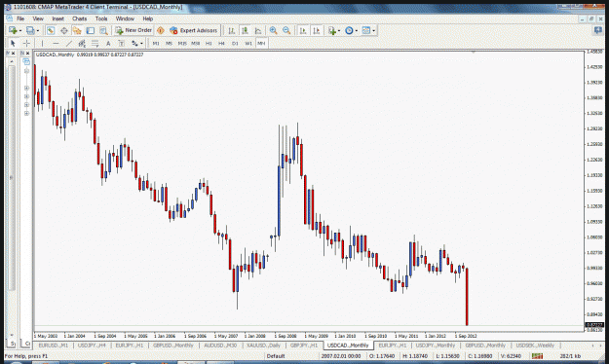
Task: Switch to the EURUSD.,M1 chart tab
Action: [x=54, y=345]
